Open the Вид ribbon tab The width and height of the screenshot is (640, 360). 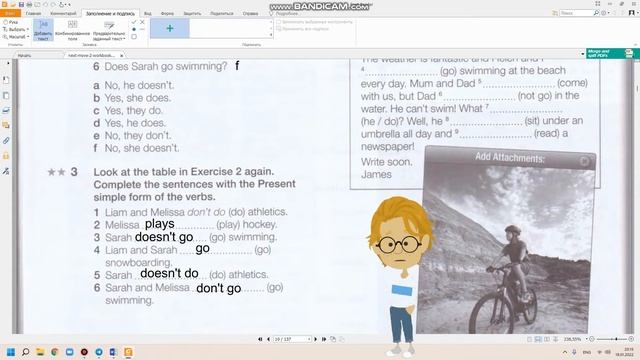(148, 13)
